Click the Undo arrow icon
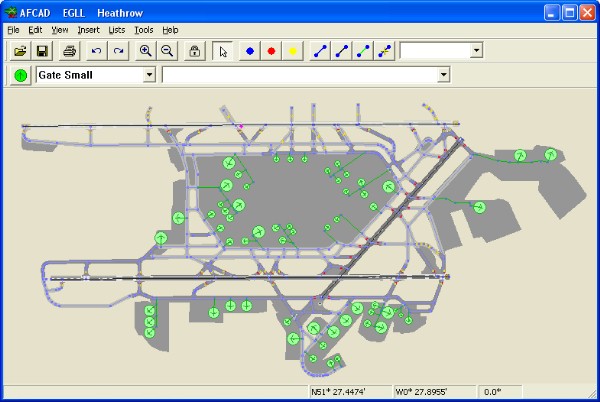 96,51
